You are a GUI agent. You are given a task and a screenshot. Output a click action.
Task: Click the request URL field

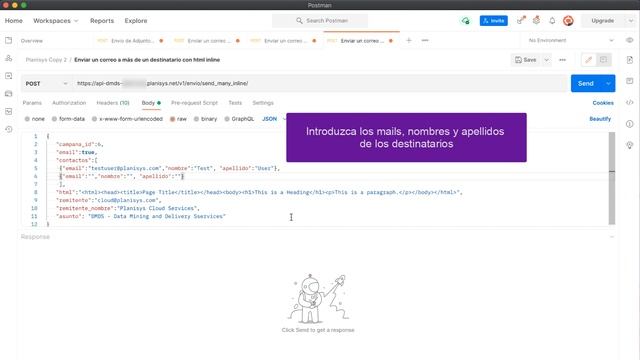pyautogui.click(x=320, y=83)
